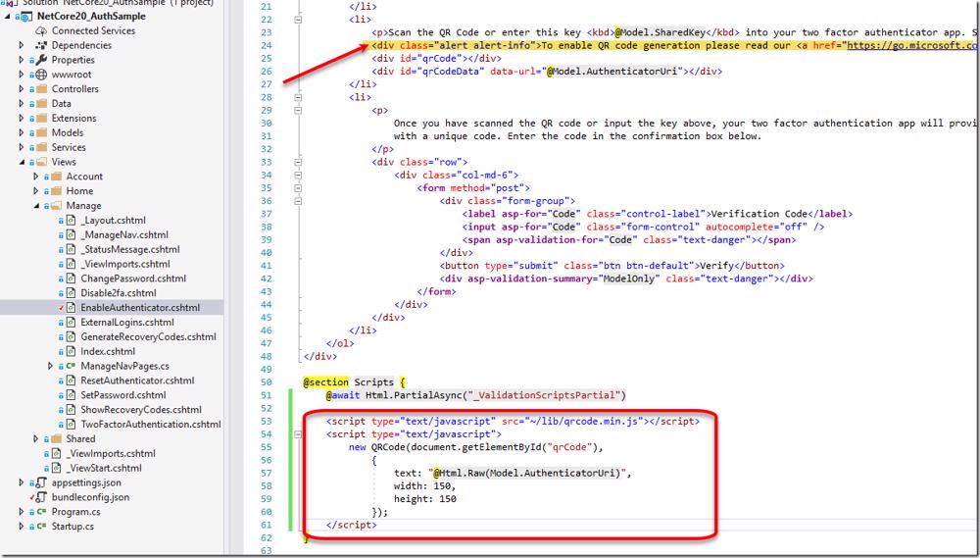
Task: Open Disable2fa.cshtml file
Action: [119, 293]
